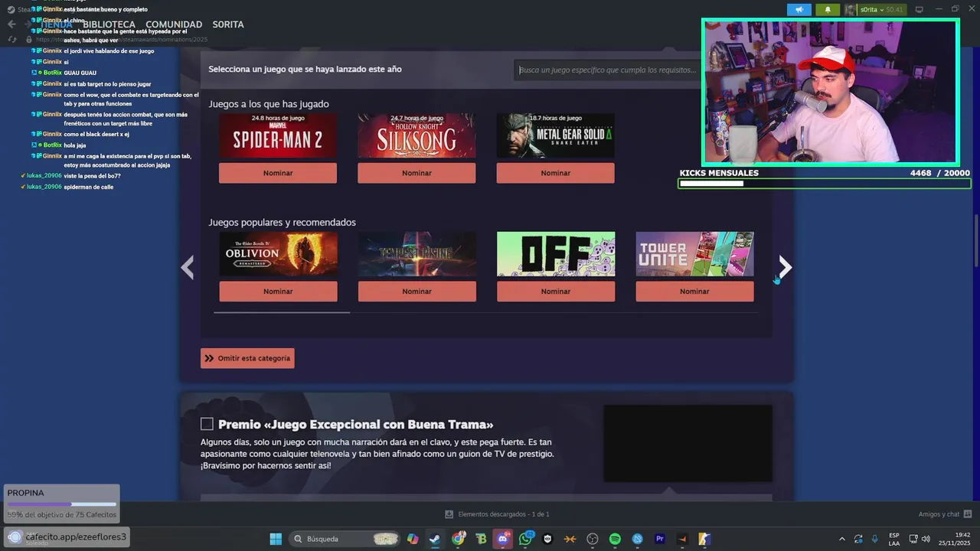Image resolution: width=980 pixels, height=551 pixels.
Task: Open Copilot taskbar icon
Action: pos(413,539)
